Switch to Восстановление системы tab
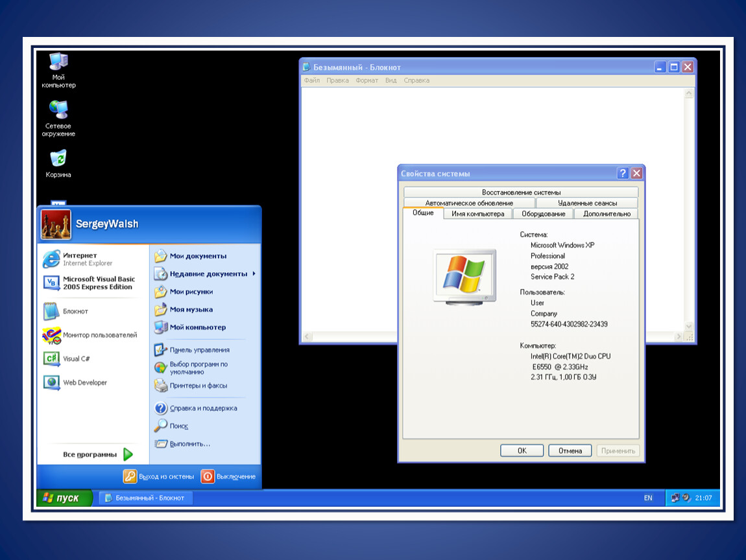Image resolution: width=746 pixels, height=560 pixels. pyautogui.click(x=521, y=192)
